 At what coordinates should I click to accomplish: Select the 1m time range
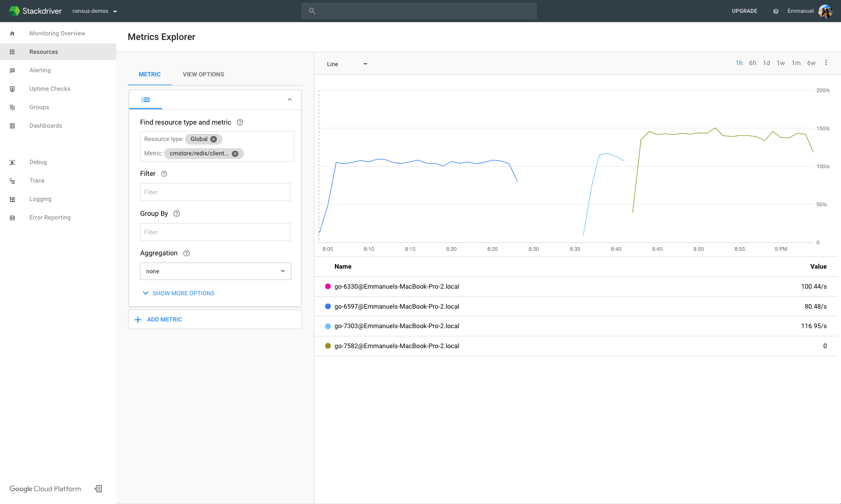796,63
